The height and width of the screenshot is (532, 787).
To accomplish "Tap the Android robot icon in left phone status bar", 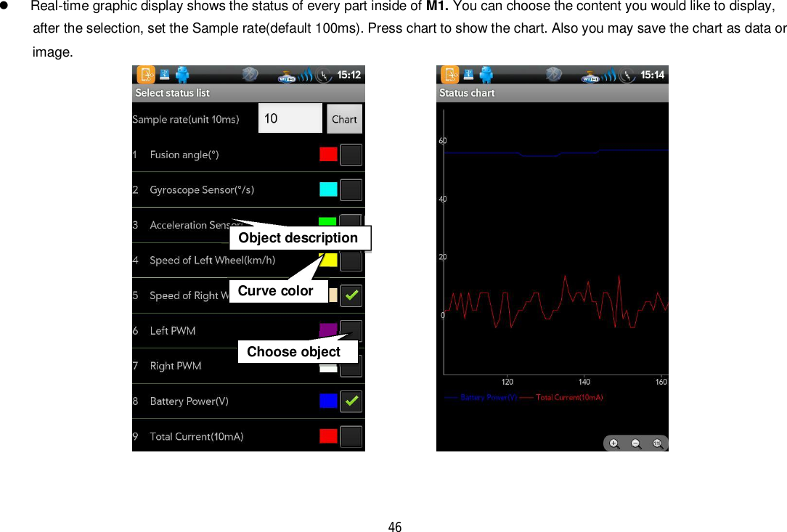I will [x=182, y=75].
